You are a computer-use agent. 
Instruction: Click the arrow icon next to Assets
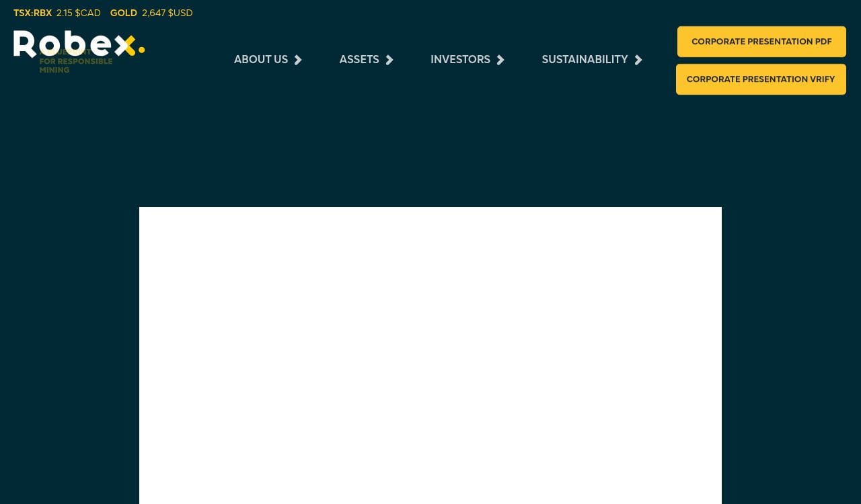pos(389,60)
